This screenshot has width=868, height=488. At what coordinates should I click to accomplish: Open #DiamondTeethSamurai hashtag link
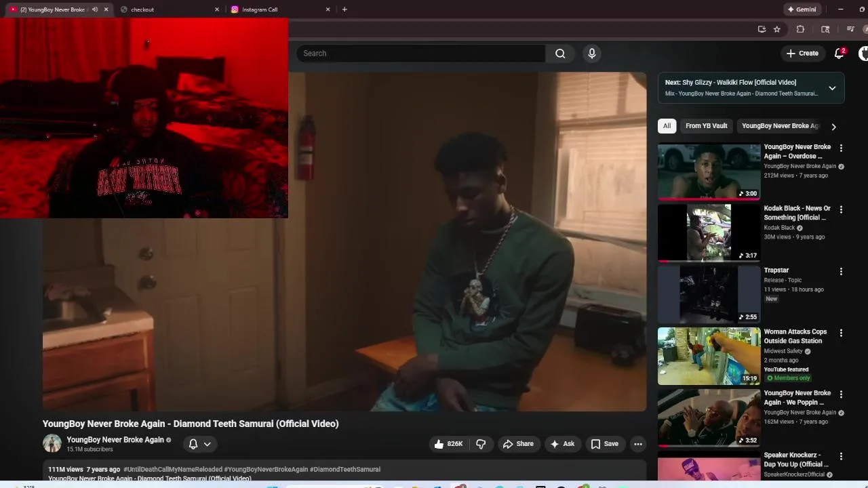tap(345, 469)
